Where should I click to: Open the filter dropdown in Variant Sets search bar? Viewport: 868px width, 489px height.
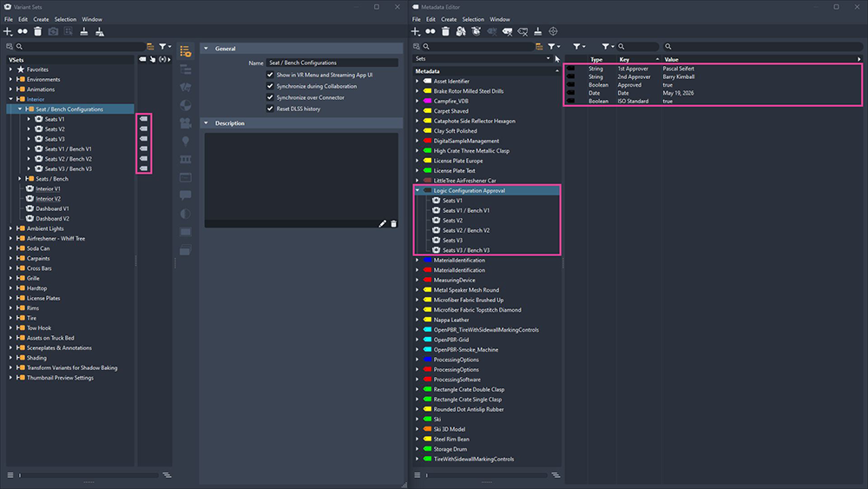click(x=165, y=47)
